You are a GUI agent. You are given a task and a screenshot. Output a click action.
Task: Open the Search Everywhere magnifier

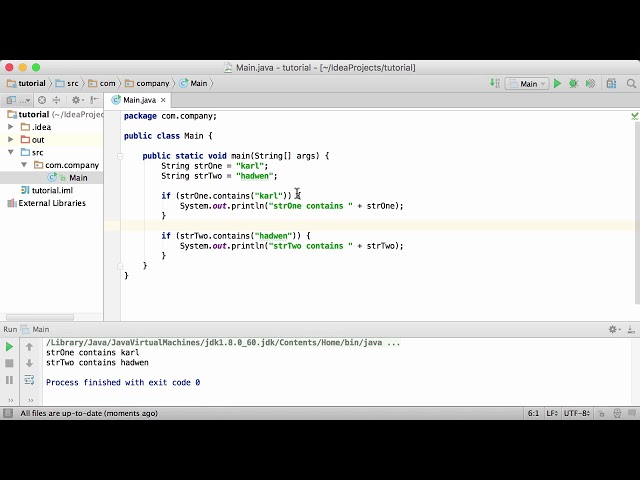(x=631, y=84)
